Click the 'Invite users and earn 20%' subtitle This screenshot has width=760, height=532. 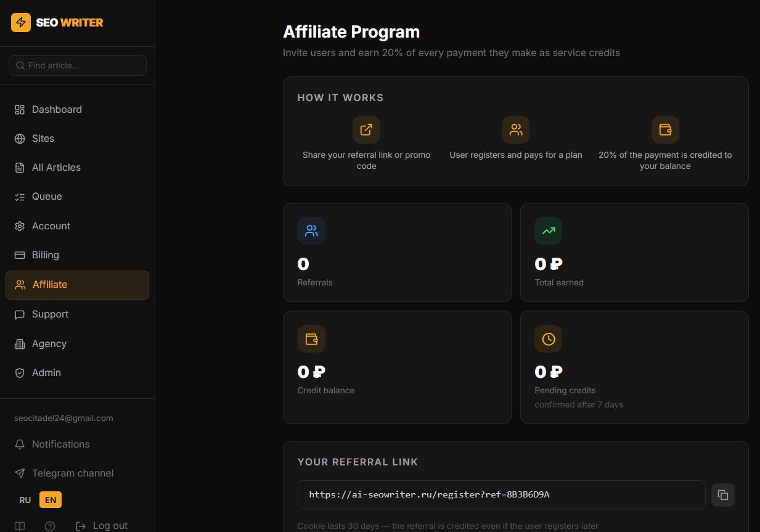[451, 52]
